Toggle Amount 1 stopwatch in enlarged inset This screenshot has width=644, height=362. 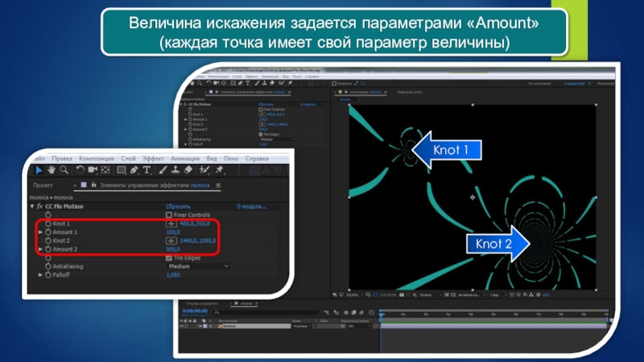(48, 232)
